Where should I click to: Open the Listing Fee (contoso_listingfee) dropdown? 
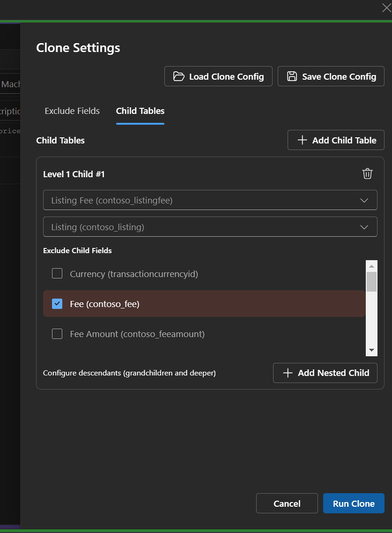click(210, 200)
